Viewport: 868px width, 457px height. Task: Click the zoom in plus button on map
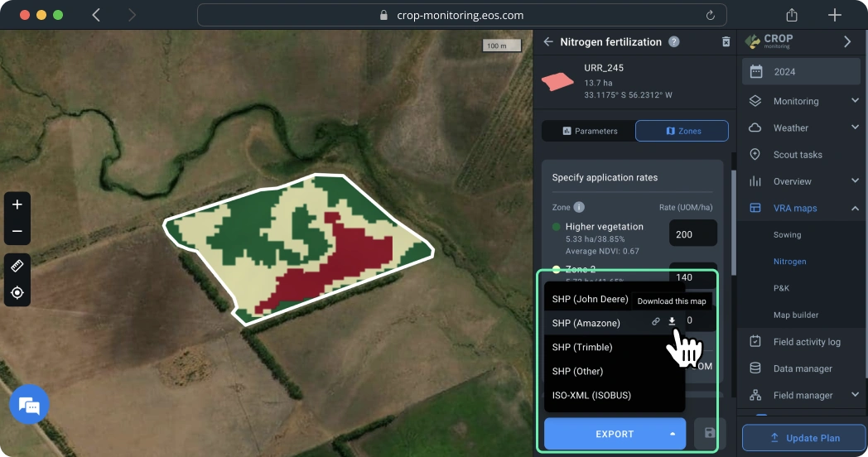point(17,204)
